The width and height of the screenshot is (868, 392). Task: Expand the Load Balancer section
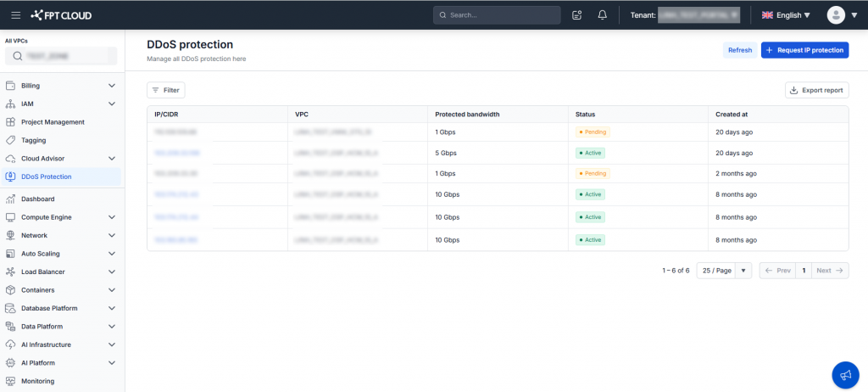tap(112, 272)
